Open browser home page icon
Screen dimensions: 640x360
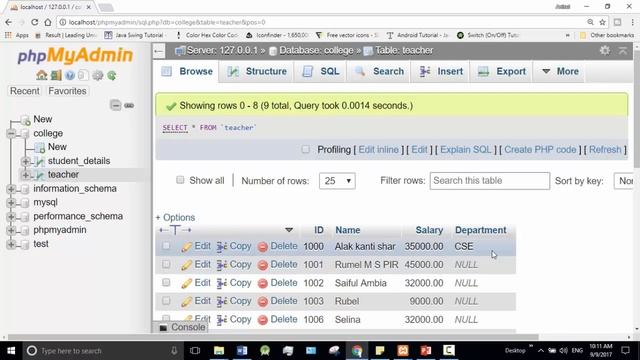[48, 22]
